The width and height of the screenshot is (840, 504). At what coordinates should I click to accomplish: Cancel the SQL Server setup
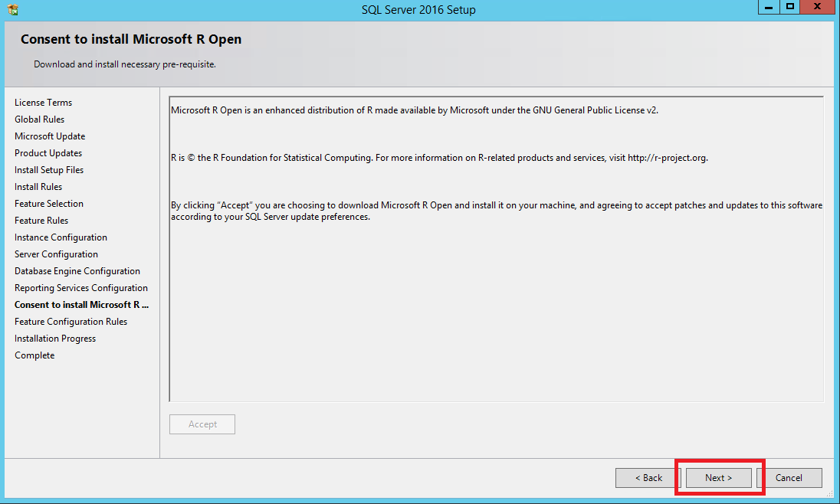(789, 478)
